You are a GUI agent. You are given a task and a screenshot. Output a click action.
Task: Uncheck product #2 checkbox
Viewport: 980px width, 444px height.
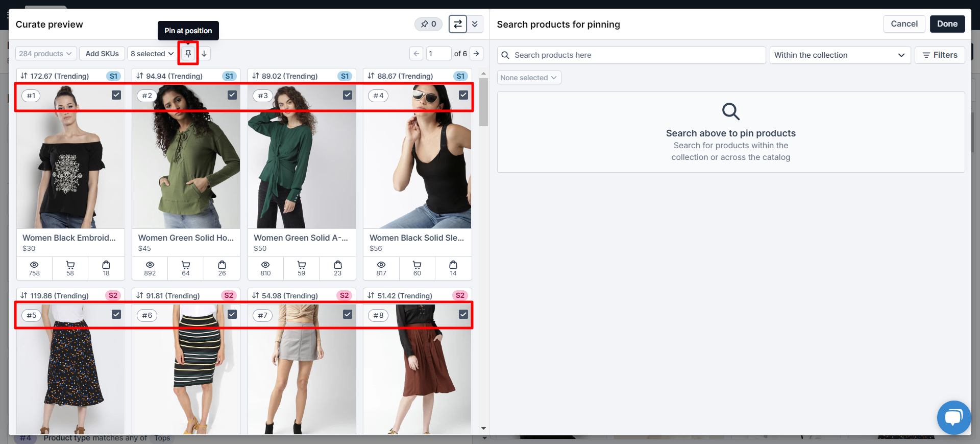(232, 95)
